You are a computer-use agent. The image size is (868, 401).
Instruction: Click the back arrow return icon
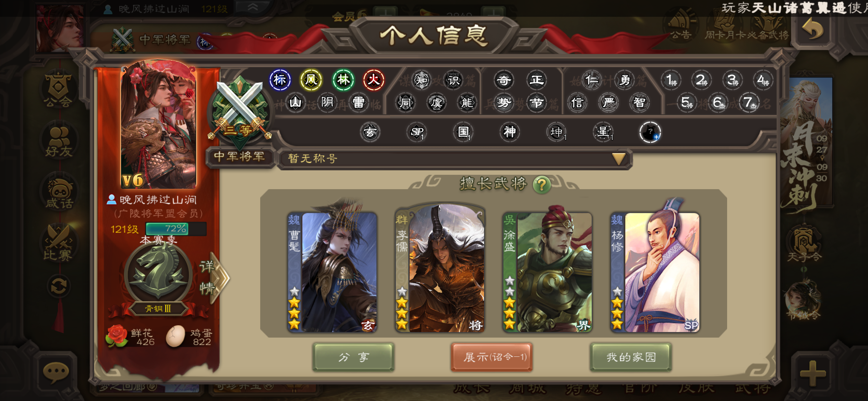pyautogui.click(x=812, y=30)
